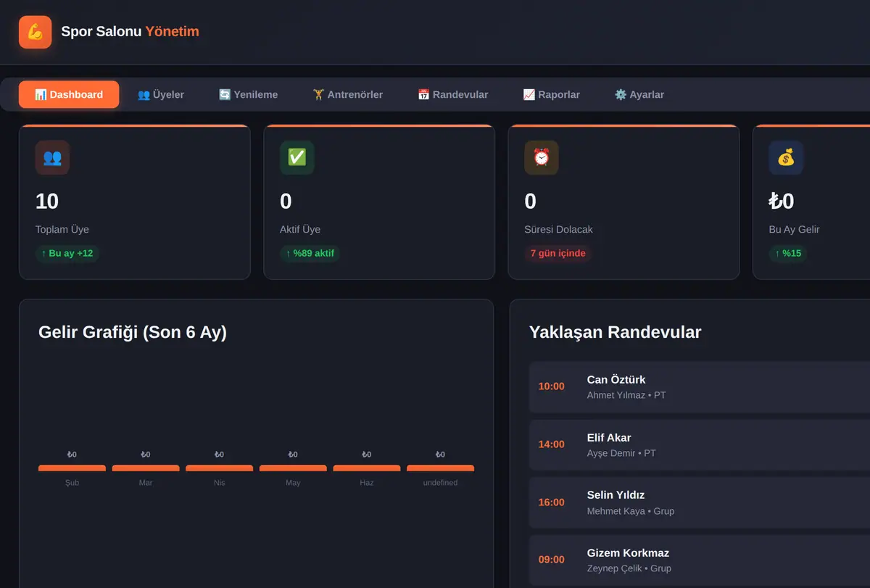870x588 pixels.
Task: Click the money bag icon on Bu Ay Gelir card
Action: pos(786,157)
